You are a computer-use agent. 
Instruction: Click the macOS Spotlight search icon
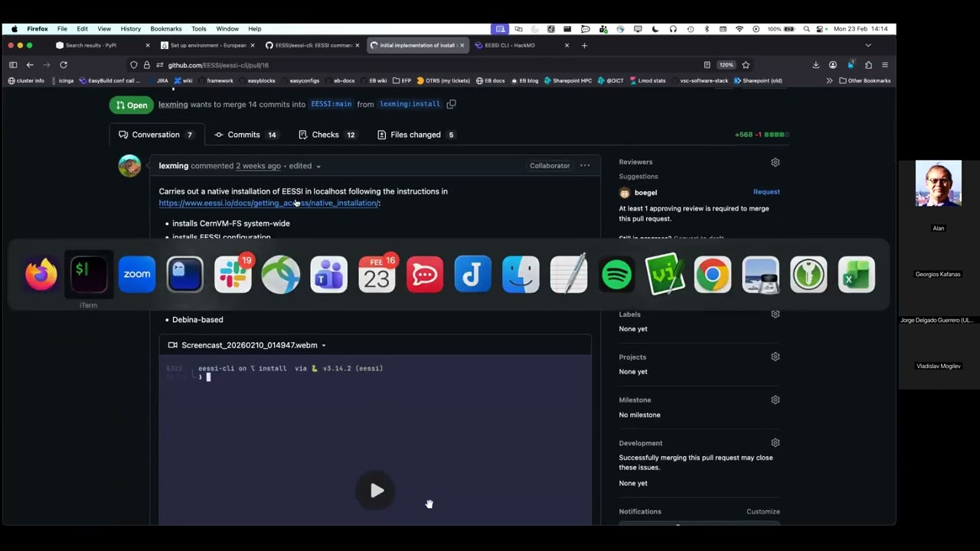point(806,29)
